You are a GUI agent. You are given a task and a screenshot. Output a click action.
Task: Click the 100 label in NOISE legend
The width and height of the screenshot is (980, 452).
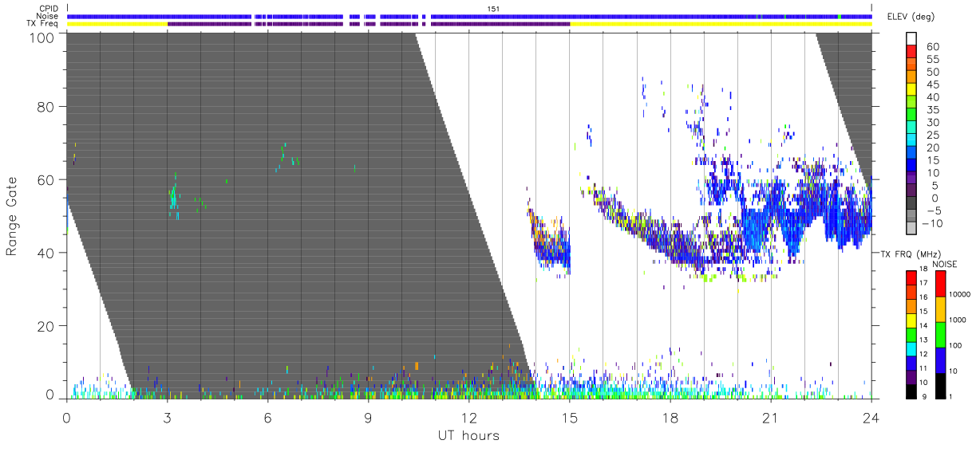pyautogui.click(x=957, y=345)
